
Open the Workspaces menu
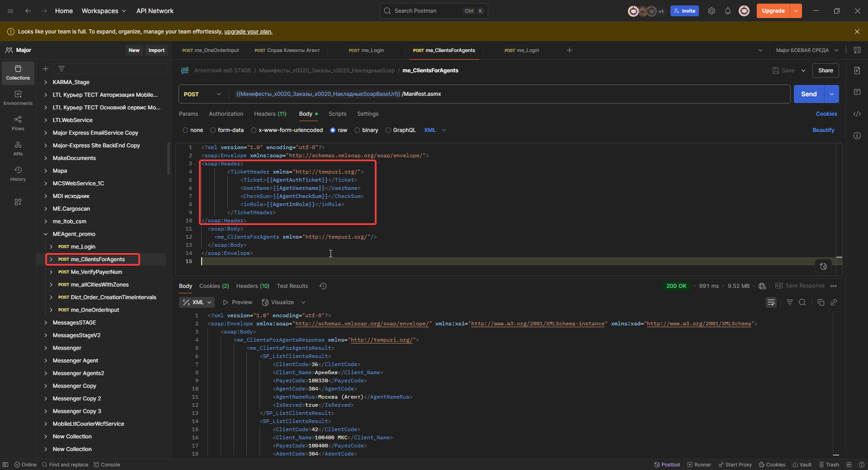104,11
